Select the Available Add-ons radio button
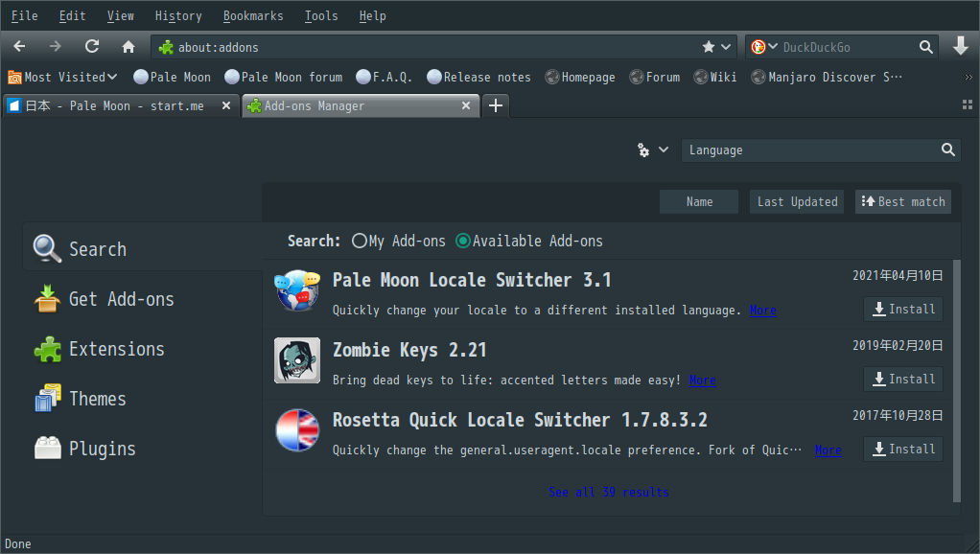This screenshot has height=554, width=980. click(x=463, y=242)
